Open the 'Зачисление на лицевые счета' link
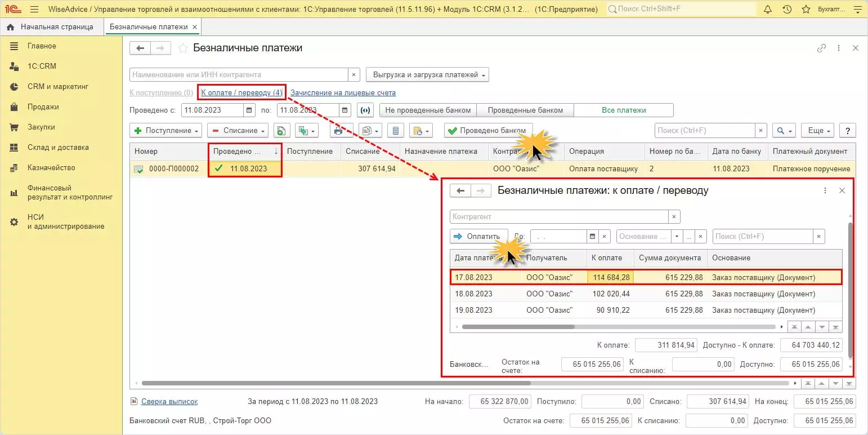868x435 pixels. pyautogui.click(x=343, y=92)
